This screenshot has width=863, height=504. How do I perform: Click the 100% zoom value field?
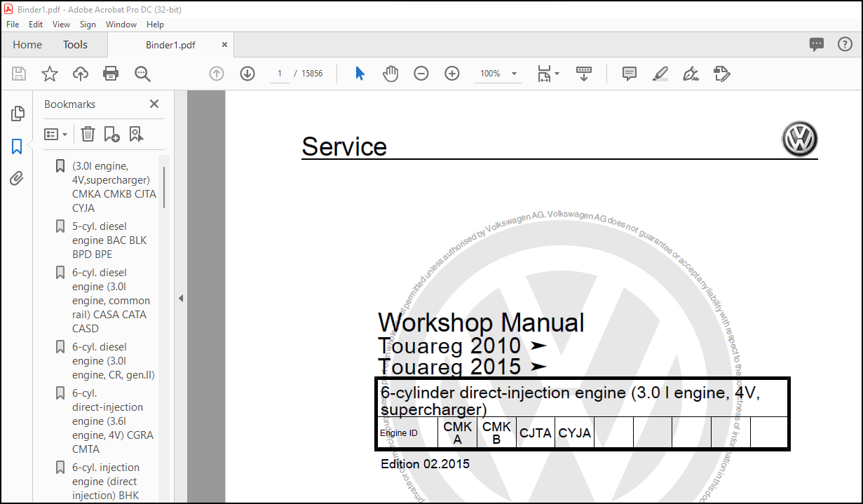point(491,74)
